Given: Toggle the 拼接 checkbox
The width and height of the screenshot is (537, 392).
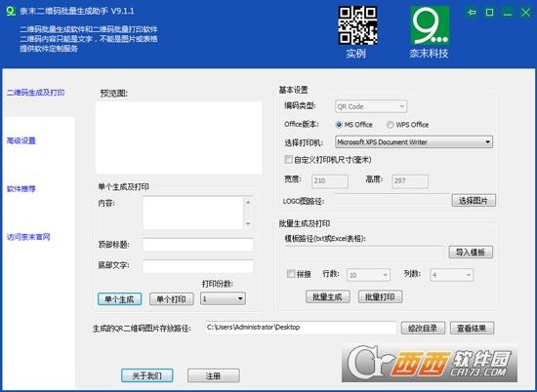Looking at the screenshot, I should [291, 274].
